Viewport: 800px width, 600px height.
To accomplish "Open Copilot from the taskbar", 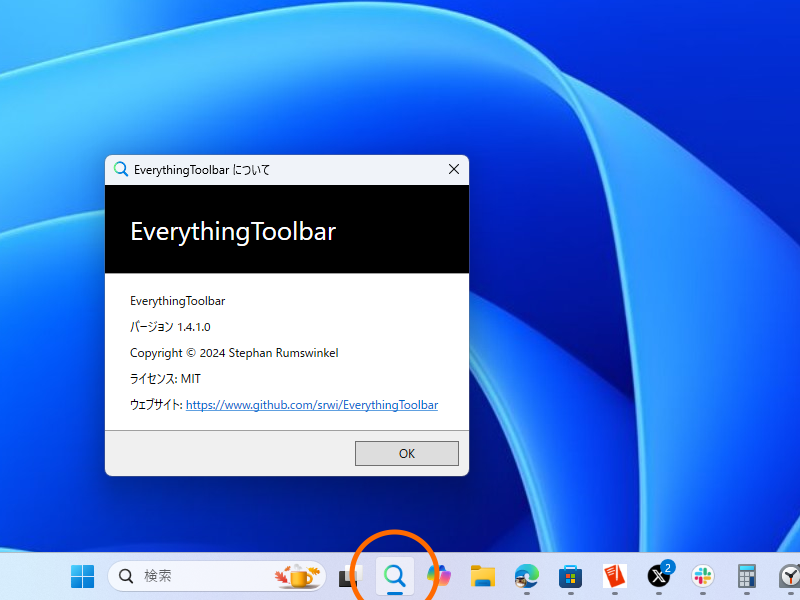I will tap(438, 576).
